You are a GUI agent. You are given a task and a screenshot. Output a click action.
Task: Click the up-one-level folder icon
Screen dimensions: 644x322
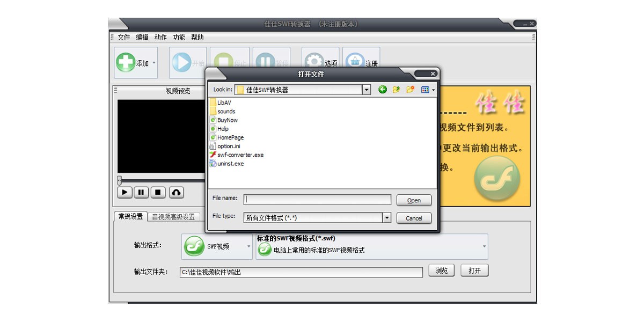coord(397,90)
